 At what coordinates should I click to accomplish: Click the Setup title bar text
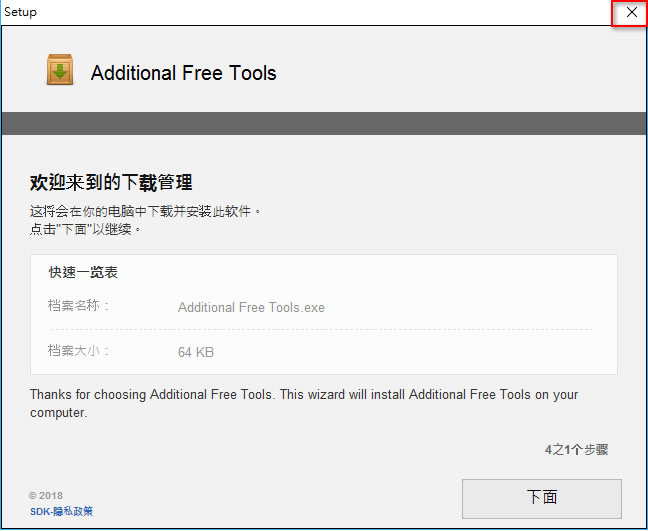[20, 12]
